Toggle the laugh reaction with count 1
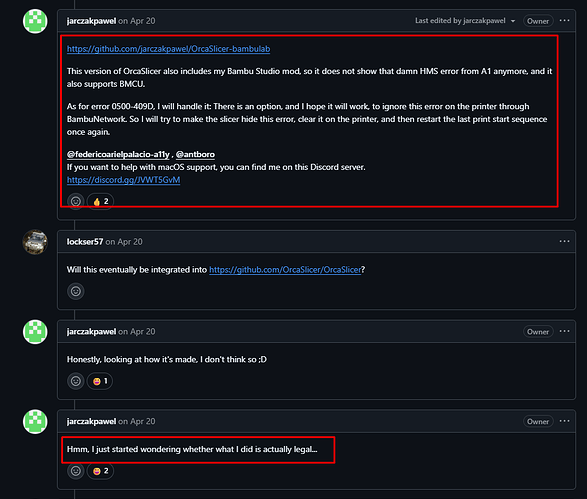Viewport: 587px width, 499px height. [x=100, y=381]
